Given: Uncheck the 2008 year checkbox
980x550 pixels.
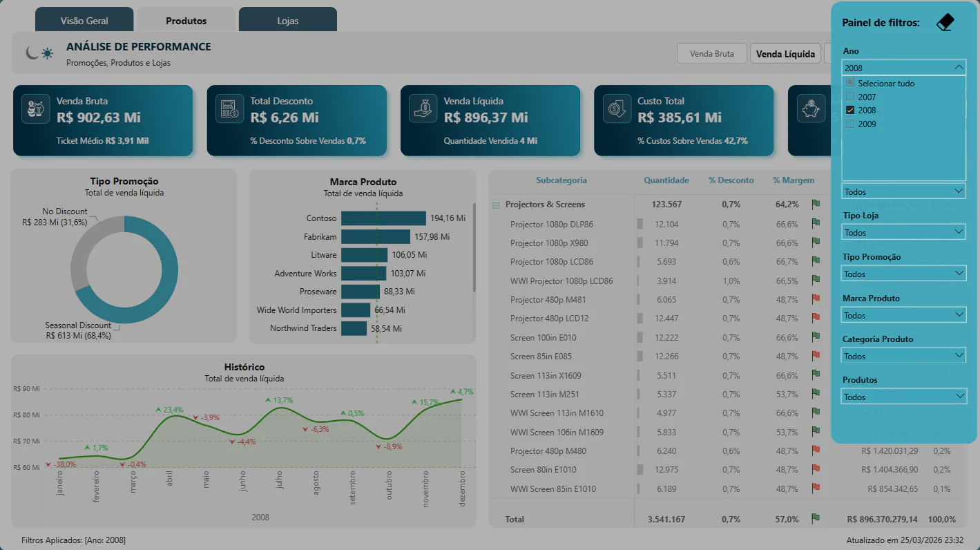Looking at the screenshot, I should 850,110.
